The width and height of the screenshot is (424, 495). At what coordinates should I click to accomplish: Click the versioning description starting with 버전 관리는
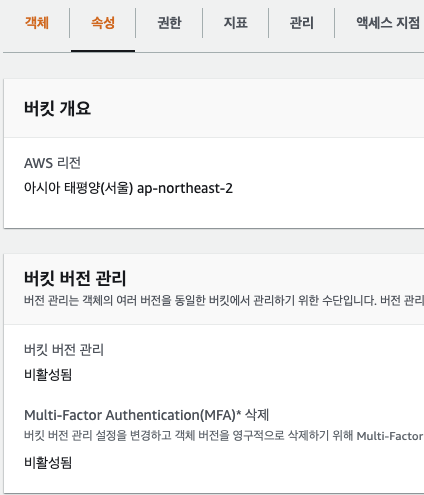pos(224,301)
